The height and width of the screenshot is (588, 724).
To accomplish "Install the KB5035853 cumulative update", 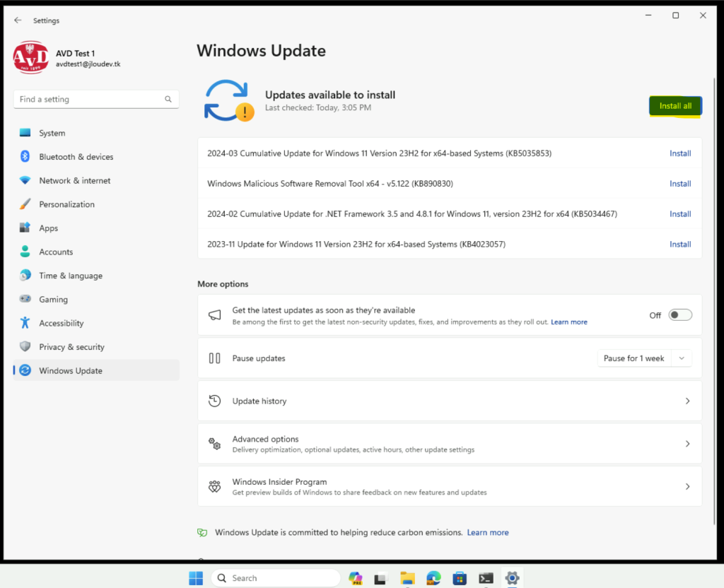I will [x=680, y=153].
